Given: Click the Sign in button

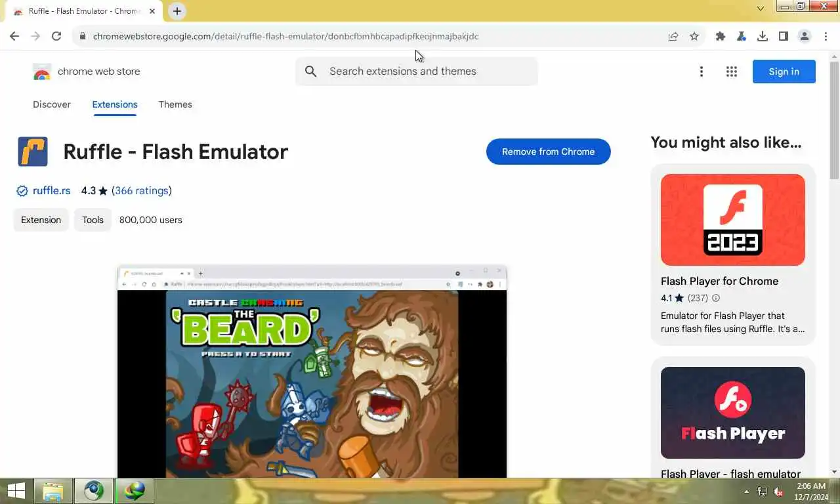Looking at the screenshot, I should tap(784, 72).
